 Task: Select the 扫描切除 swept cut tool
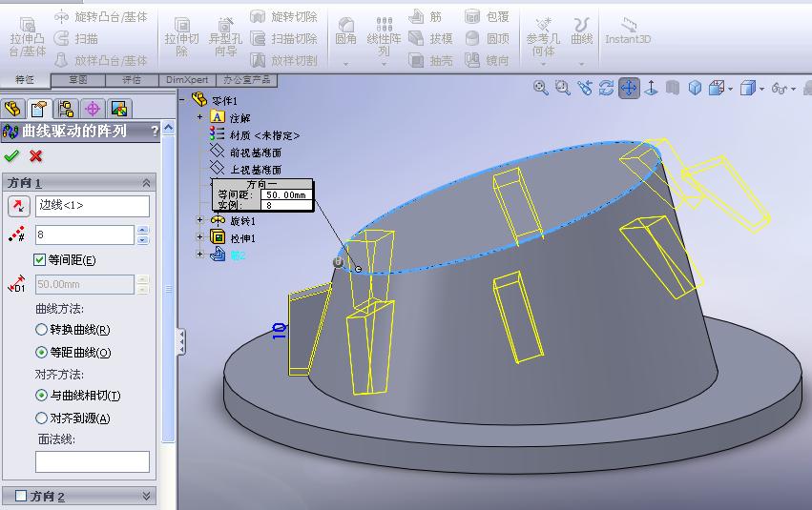tap(283, 38)
